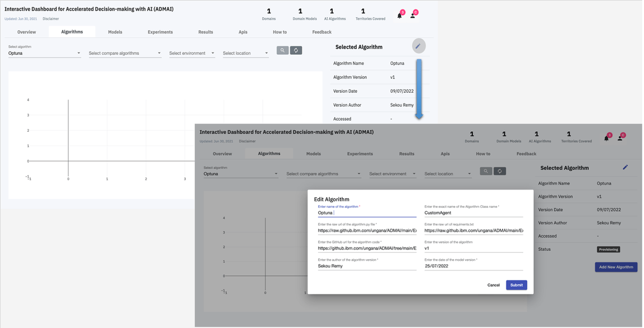The height and width of the screenshot is (328, 644).
Task: Submit the Edit Algorithm form
Action: [516, 285]
